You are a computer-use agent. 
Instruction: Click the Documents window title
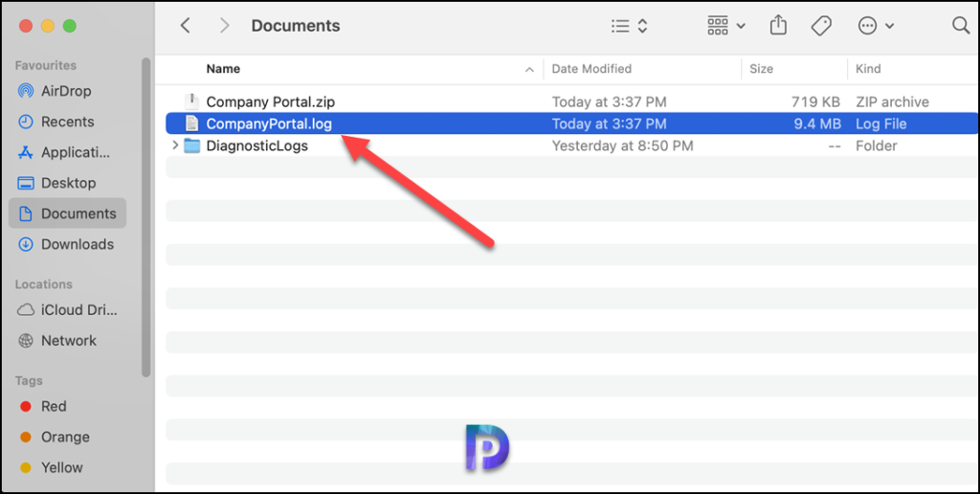coord(296,26)
